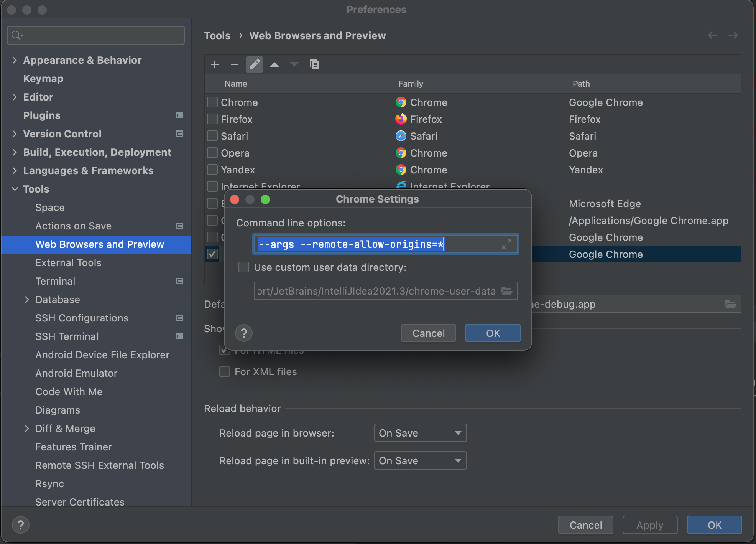Copy the browser entry with the duplicate icon
This screenshot has width=756, height=544.
tap(314, 64)
